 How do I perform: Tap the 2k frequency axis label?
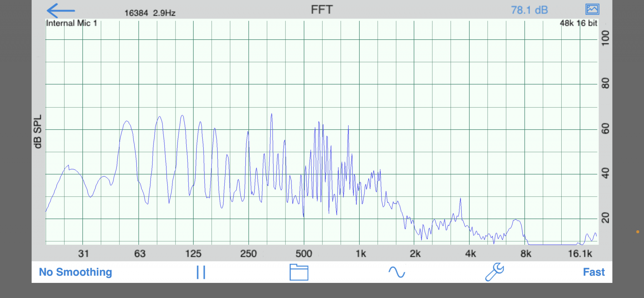pos(415,254)
